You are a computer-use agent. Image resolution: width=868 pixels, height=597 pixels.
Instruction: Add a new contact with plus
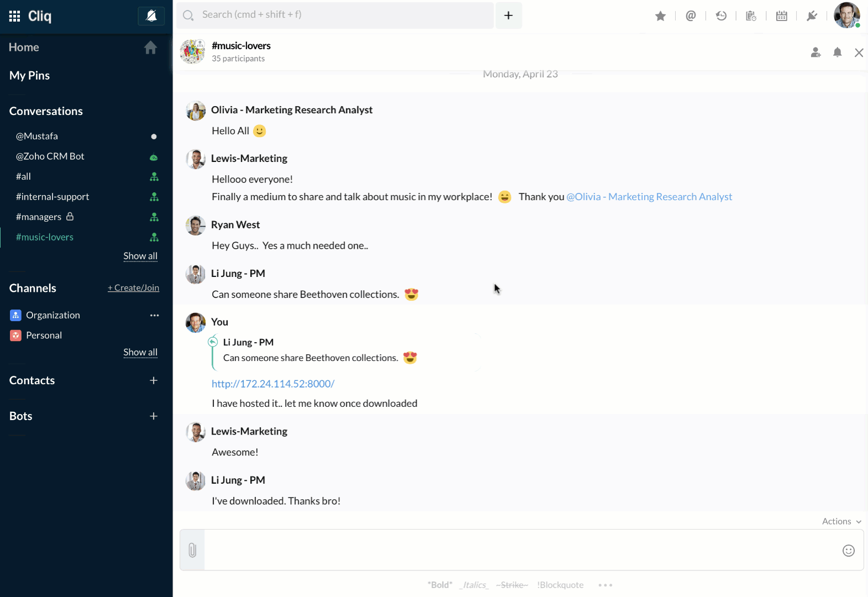154,380
